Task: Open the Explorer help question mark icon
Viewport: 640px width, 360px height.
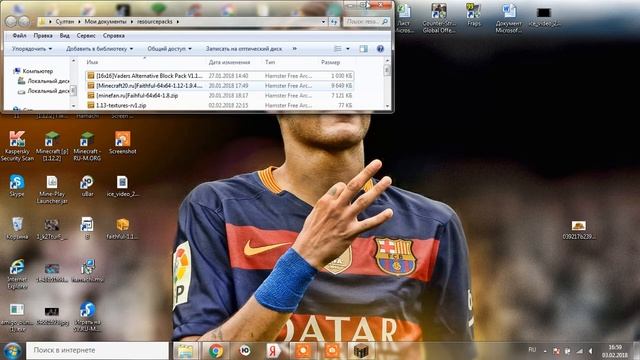Action: [x=380, y=49]
